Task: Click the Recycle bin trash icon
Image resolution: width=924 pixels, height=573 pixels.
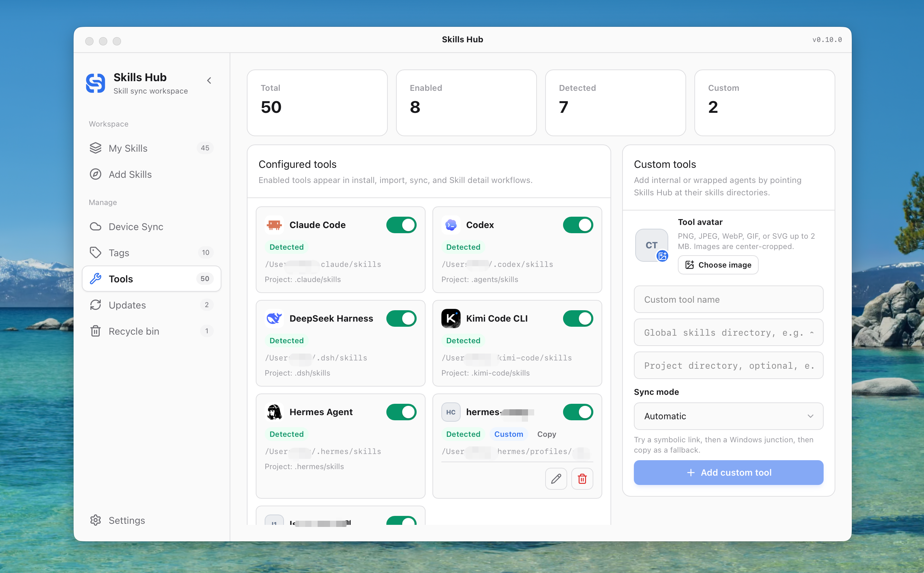Action: [x=96, y=331]
